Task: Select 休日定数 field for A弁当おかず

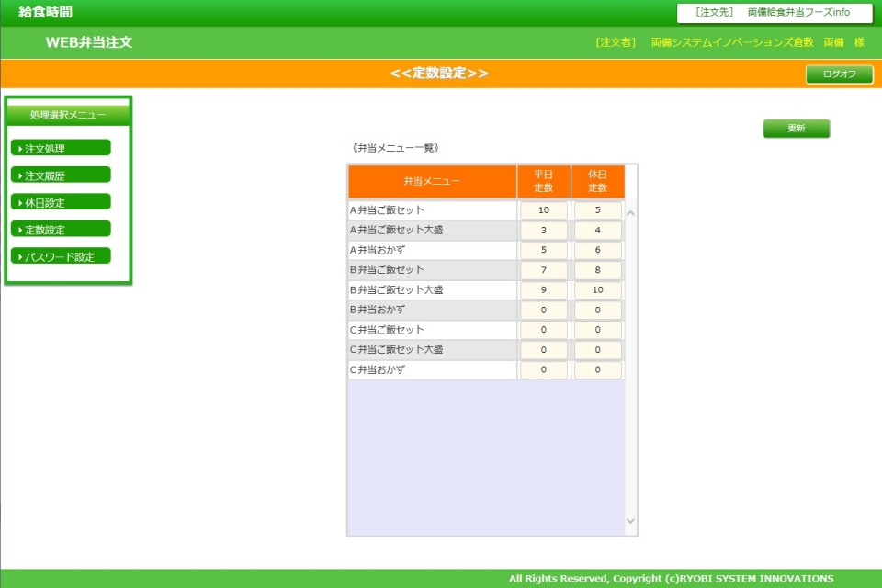Action: 597,250
